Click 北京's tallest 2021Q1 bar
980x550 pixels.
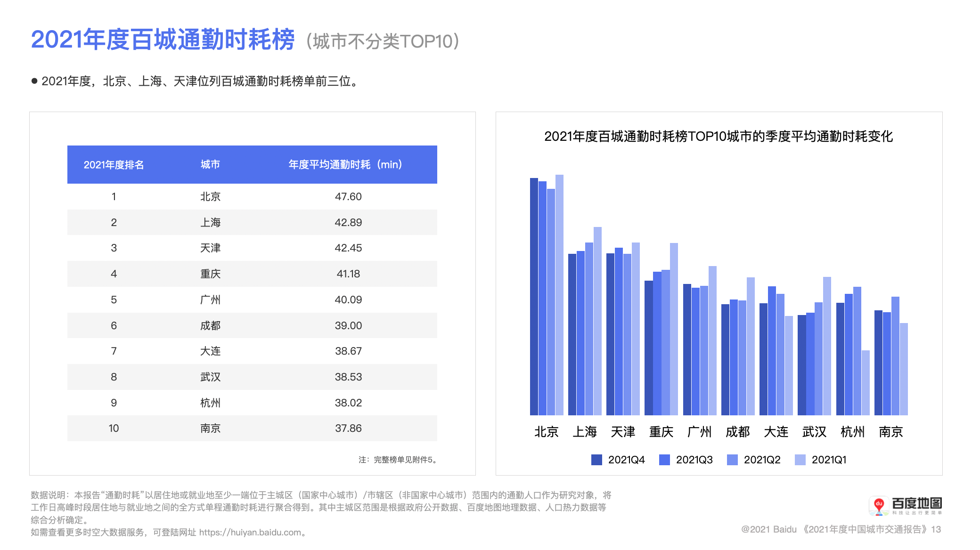559,294
